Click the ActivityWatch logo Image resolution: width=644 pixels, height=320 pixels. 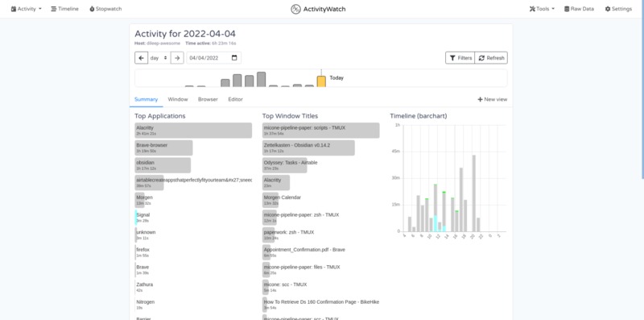[318, 9]
